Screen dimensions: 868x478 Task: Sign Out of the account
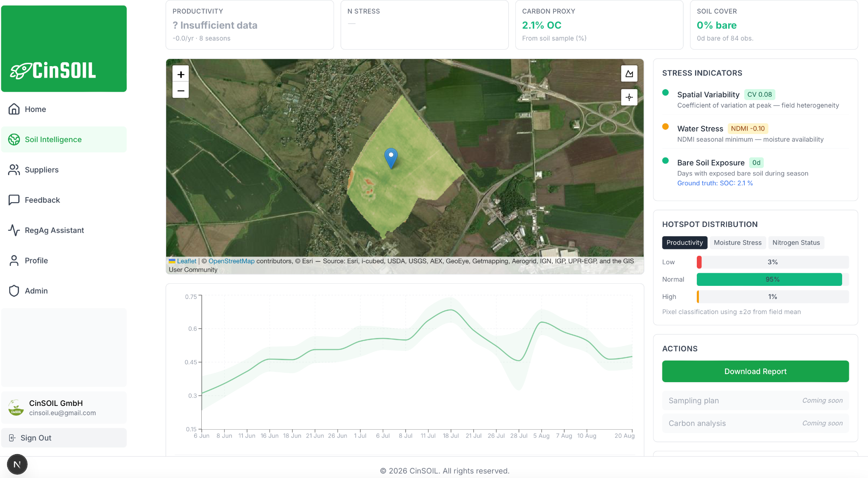(64, 438)
